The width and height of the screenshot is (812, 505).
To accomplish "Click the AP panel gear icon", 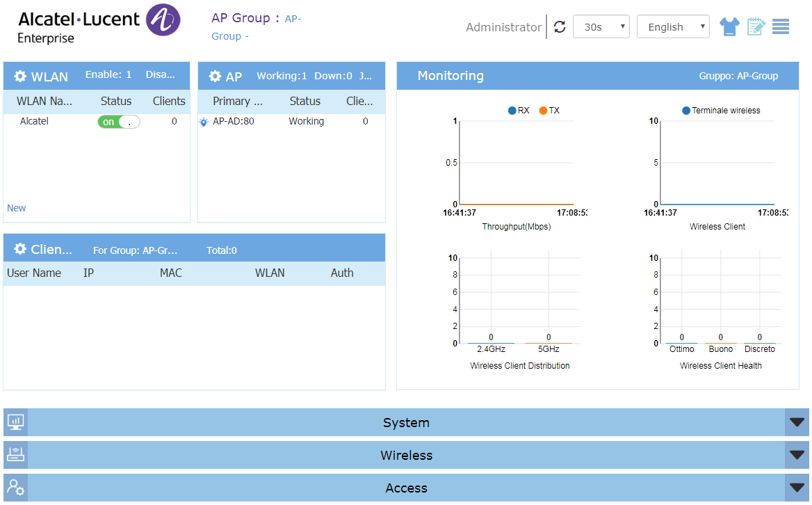I will (216, 77).
